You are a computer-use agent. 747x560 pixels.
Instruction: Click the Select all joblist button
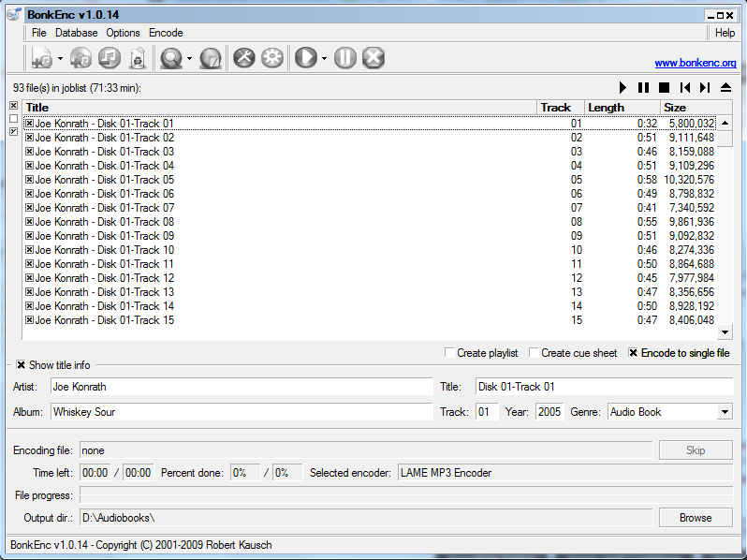click(x=14, y=105)
